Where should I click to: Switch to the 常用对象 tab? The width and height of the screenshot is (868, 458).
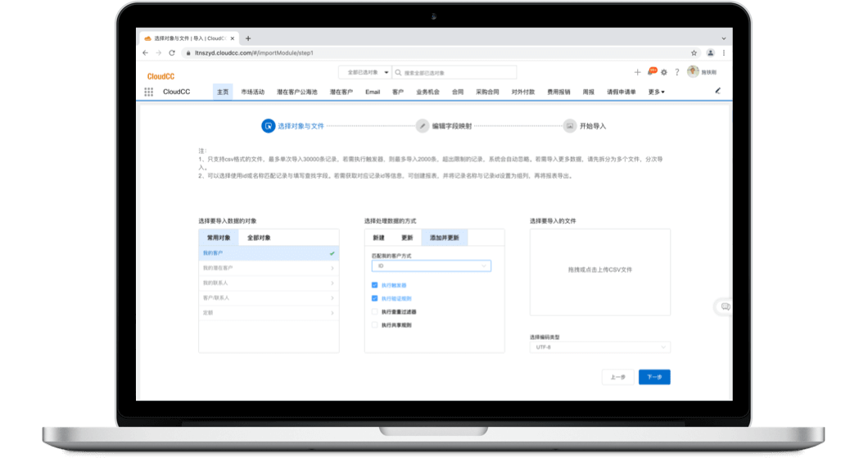point(219,238)
